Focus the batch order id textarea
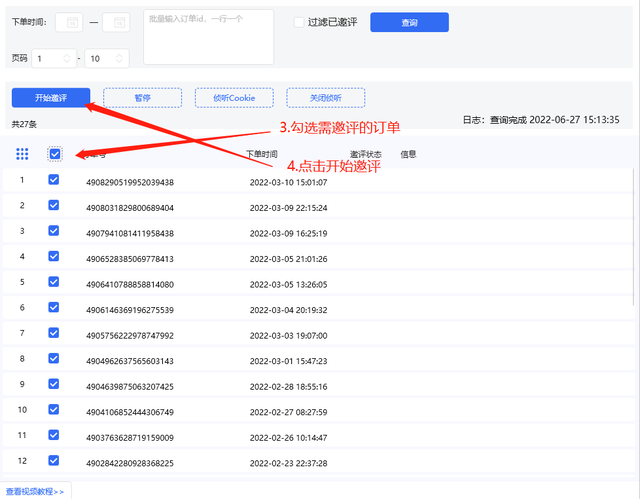 pyautogui.click(x=209, y=37)
